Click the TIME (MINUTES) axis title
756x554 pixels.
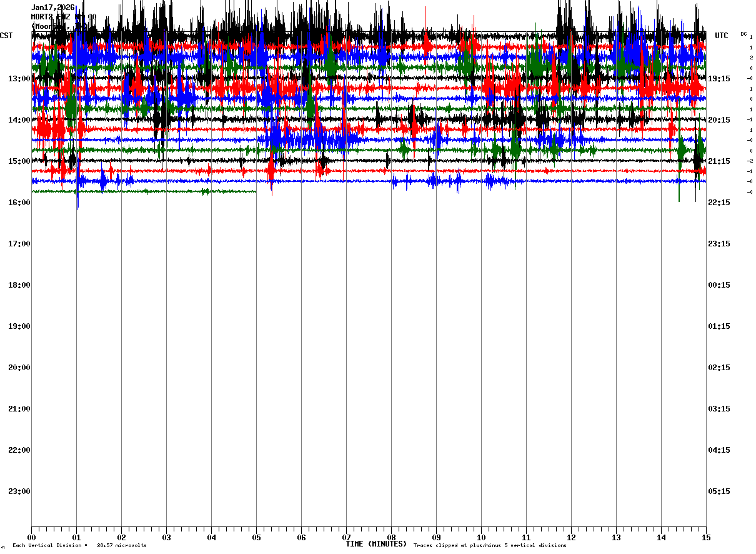click(376, 544)
